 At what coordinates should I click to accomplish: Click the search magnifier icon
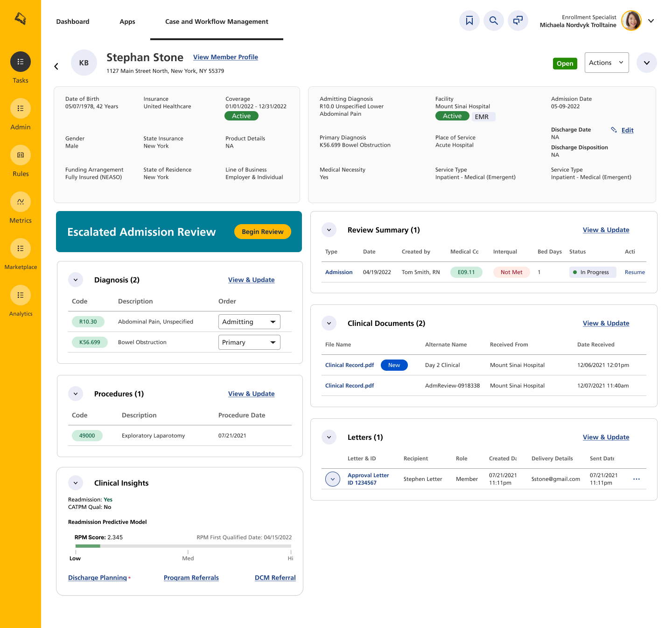pyautogui.click(x=494, y=21)
